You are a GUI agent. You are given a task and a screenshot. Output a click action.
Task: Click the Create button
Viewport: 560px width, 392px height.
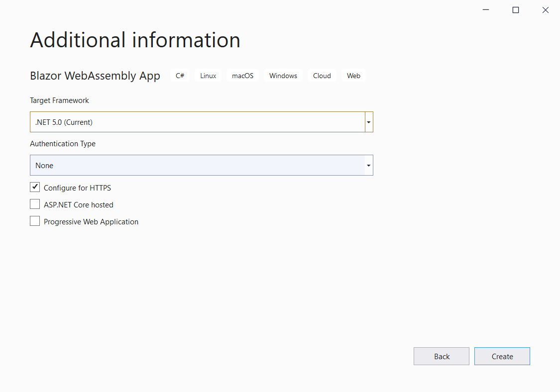coord(502,356)
